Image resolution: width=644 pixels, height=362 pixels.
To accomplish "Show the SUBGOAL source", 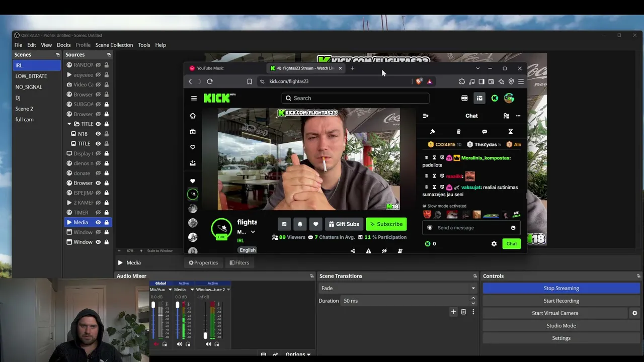I will [x=98, y=104].
